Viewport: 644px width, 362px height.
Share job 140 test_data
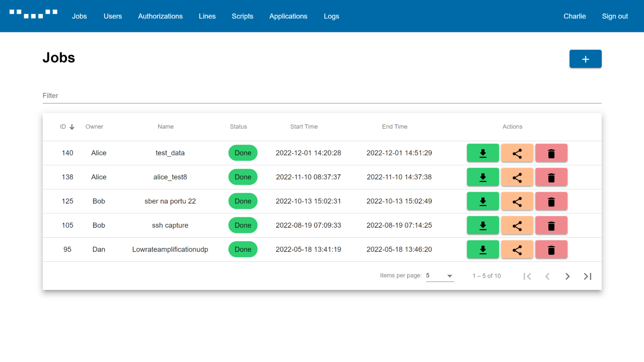517,153
